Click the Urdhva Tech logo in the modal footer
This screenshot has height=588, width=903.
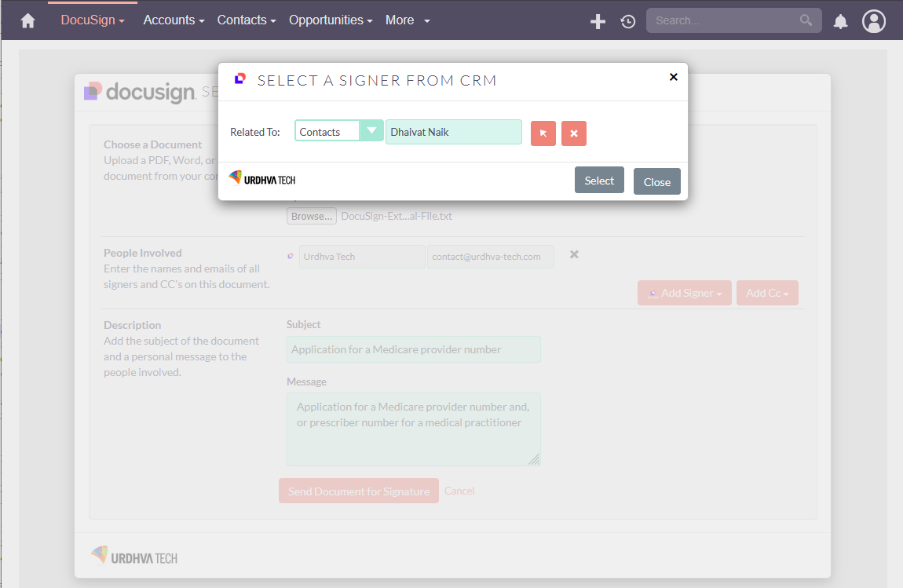point(261,178)
